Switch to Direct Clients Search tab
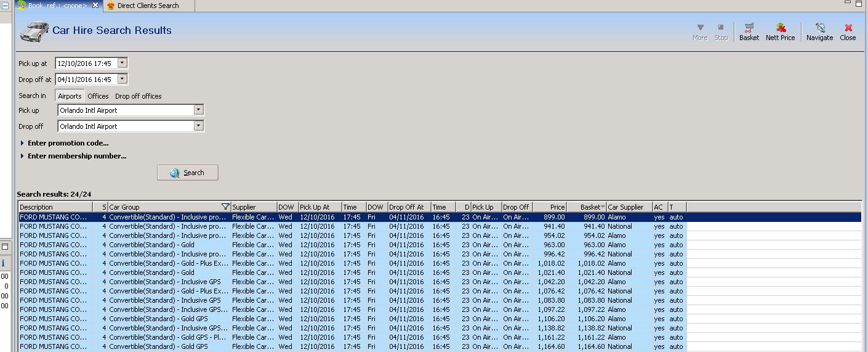 [148, 6]
